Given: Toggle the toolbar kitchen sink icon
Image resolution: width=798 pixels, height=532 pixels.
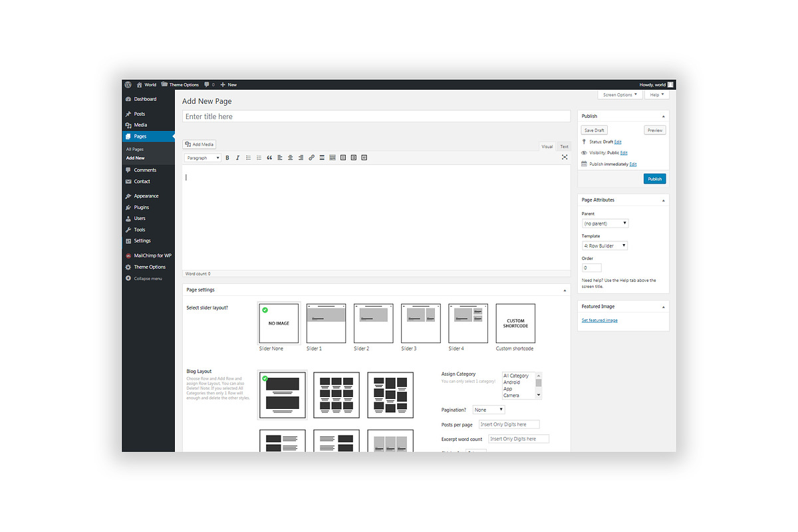Looking at the screenshot, I should click(x=332, y=158).
